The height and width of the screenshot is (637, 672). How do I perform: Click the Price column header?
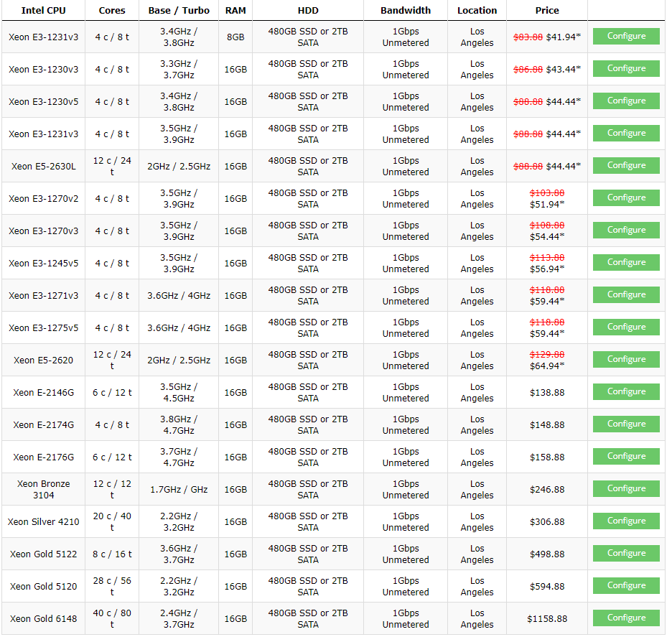tap(547, 10)
